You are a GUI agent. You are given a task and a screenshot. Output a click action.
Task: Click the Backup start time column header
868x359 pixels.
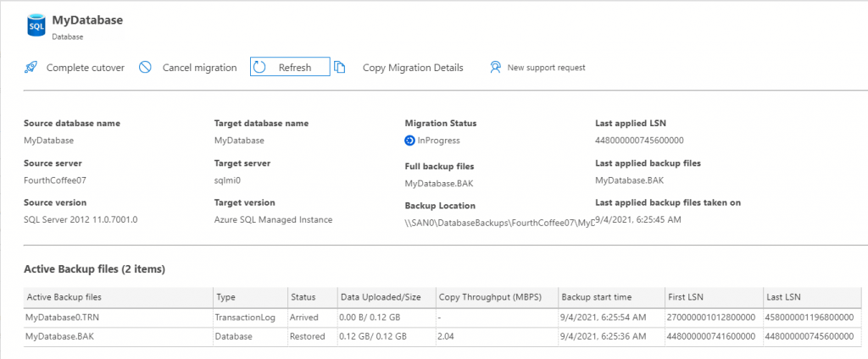pyautogui.click(x=596, y=297)
